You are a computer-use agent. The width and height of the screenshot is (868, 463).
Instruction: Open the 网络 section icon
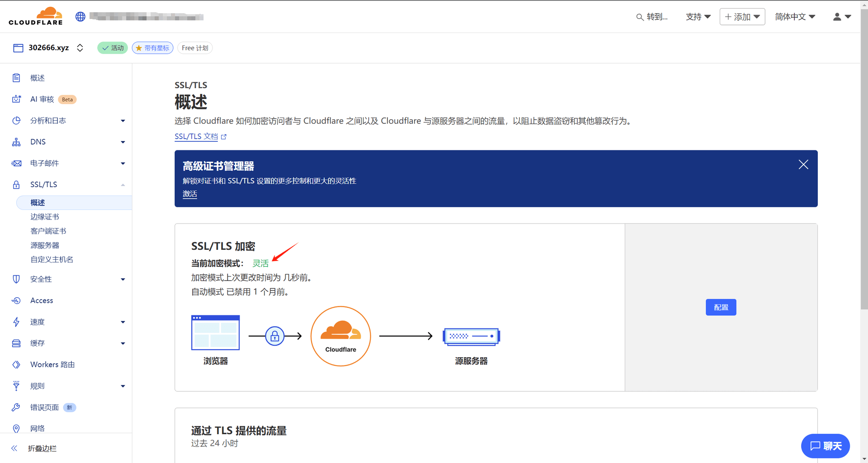point(16,428)
